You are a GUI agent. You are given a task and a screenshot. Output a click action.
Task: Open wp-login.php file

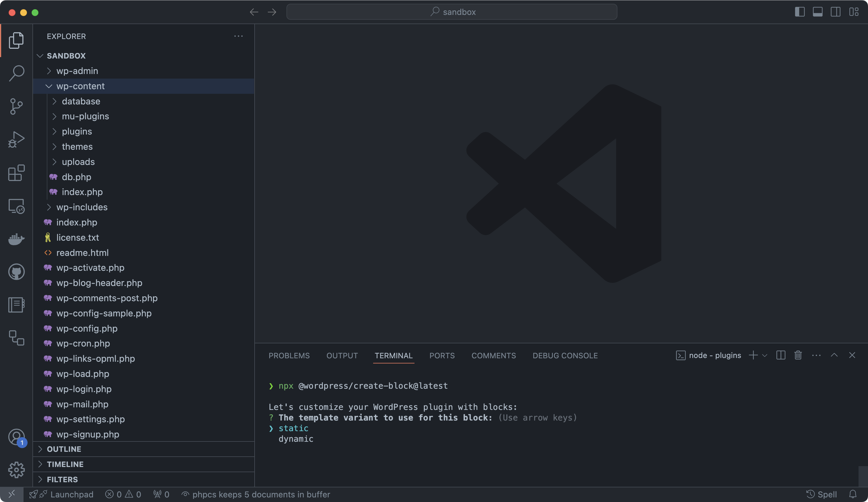point(144,389)
